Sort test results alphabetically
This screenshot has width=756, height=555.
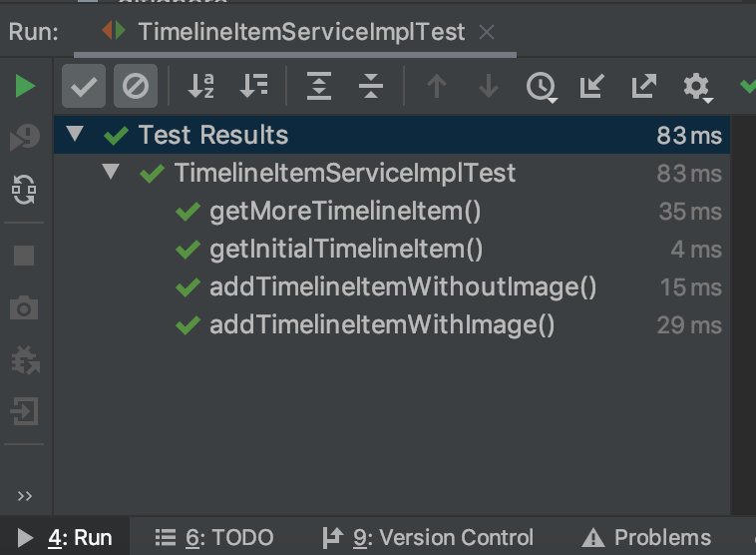200,87
